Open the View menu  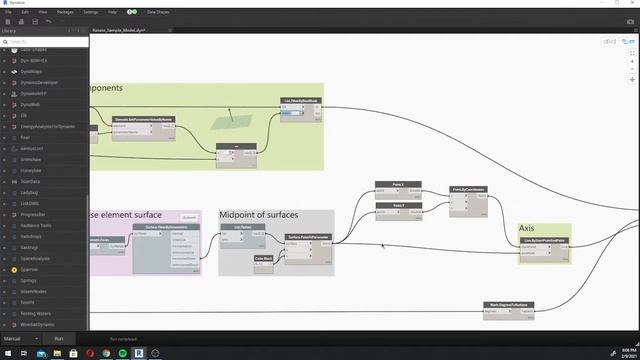tap(43, 12)
